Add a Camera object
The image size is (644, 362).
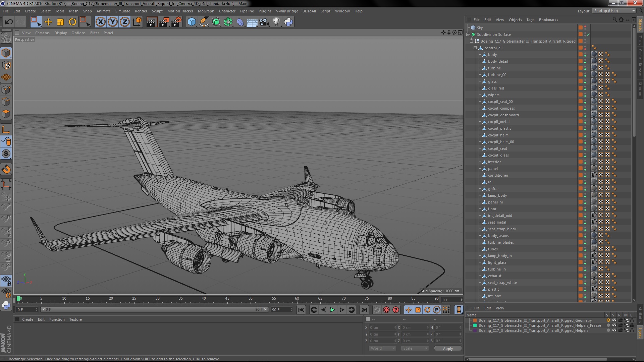point(264,22)
